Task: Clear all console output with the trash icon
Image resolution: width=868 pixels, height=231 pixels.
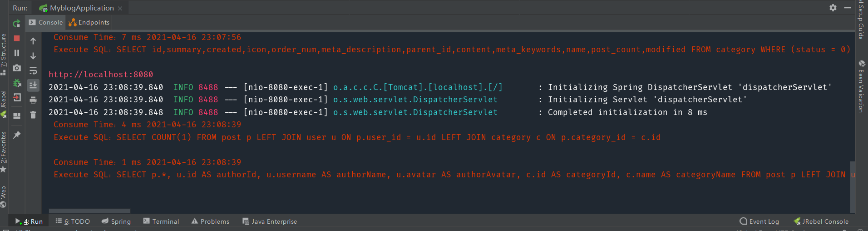Action: point(33,115)
